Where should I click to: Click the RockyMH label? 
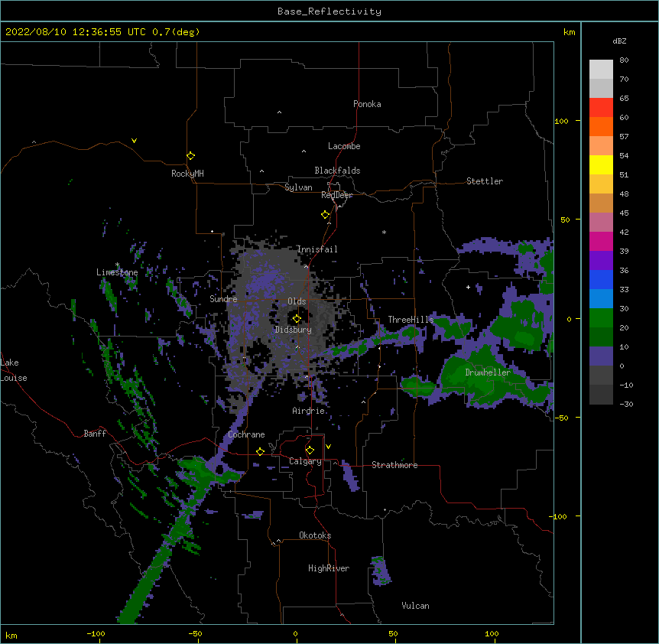click(187, 174)
